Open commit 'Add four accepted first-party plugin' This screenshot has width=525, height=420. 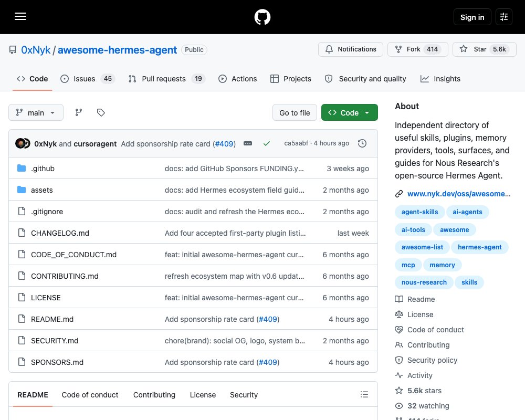235,233
